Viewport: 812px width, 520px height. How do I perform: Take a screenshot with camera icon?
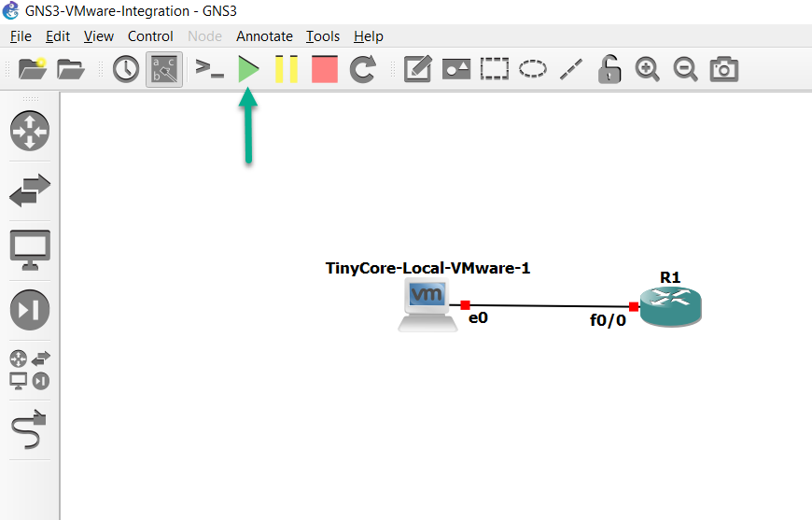tap(724, 69)
